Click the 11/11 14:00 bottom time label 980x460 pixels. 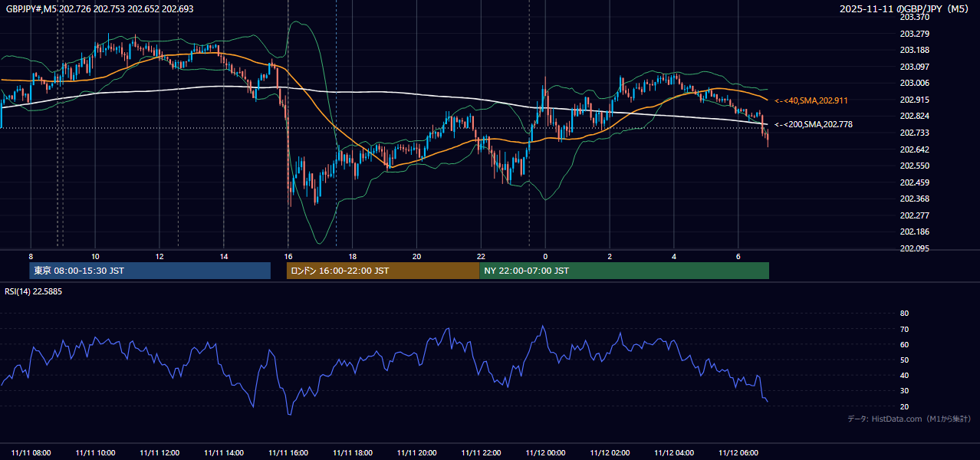click(x=224, y=453)
